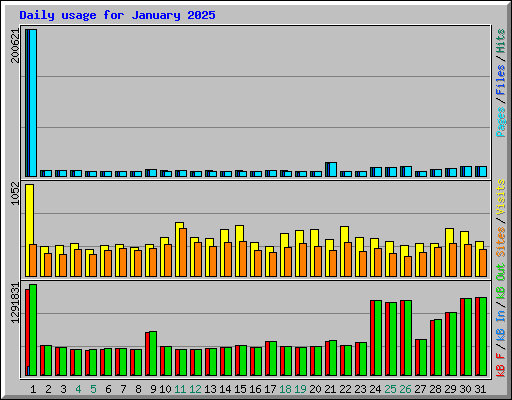Click the green kB Out bar for day 24
Screen dimensions: 512x400
point(378,338)
